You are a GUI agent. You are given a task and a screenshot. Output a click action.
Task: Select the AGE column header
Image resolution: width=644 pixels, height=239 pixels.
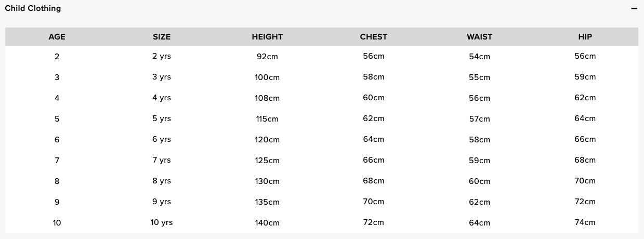[x=57, y=37]
